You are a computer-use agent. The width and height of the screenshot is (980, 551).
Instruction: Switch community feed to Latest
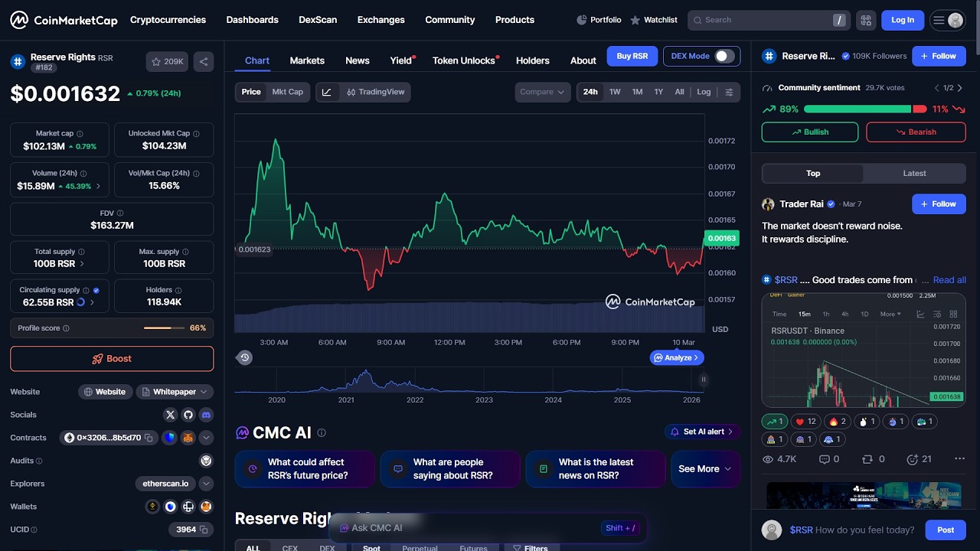(x=914, y=174)
